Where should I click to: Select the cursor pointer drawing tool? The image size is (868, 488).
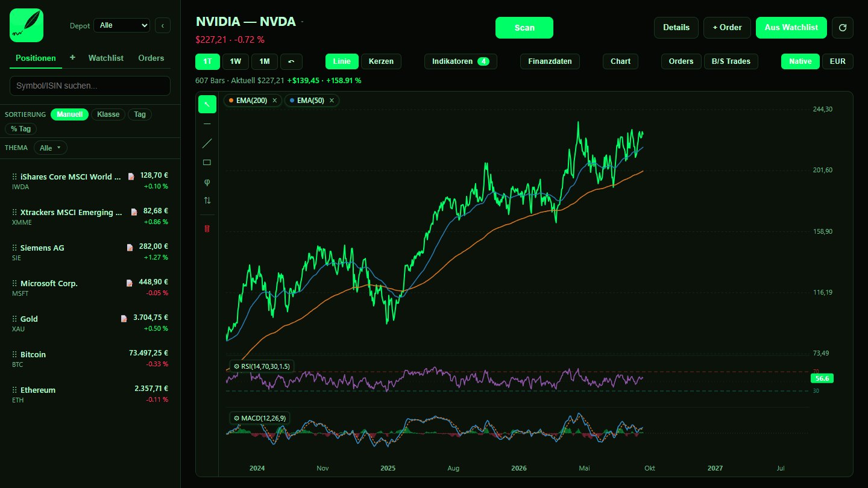click(x=207, y=104)
